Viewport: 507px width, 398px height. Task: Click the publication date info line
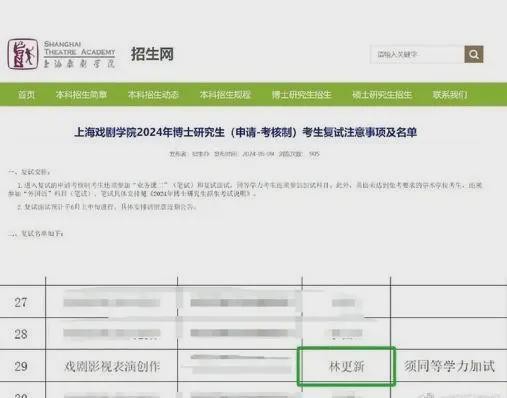tap(244, 154)
